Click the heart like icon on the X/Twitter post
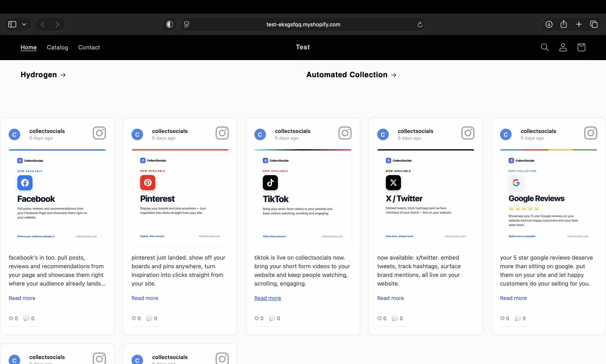This screenshot has width=606, height=364. click(x=379, y=318)
